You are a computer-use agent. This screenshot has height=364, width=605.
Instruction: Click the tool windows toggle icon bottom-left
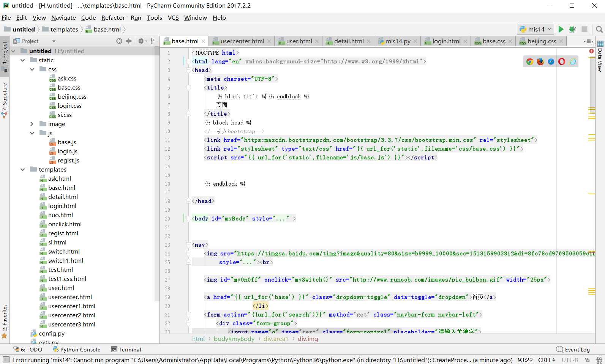[6, 359]
